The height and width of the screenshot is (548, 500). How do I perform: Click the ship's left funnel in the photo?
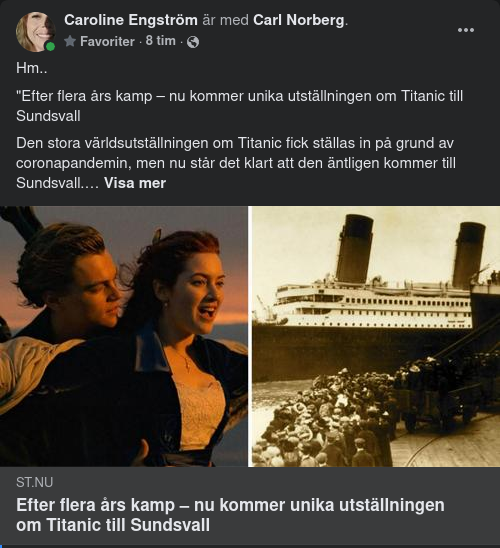[x=354, y=249]
